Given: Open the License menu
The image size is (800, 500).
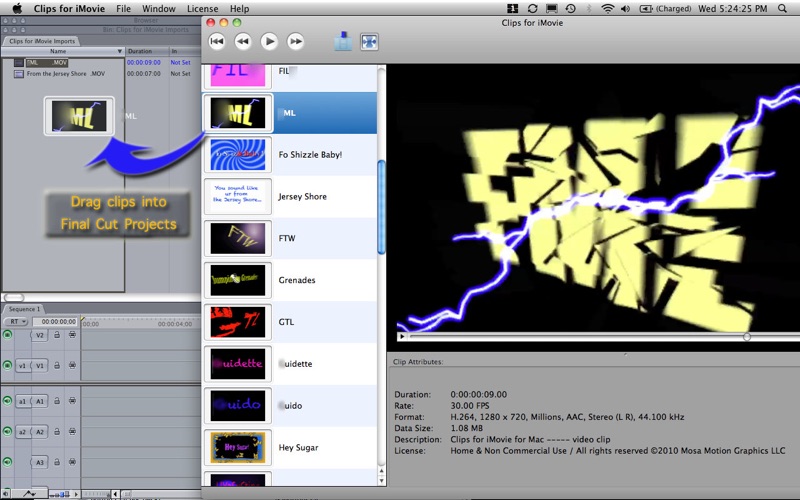Looking at the screenshot, I should pos(203,9).
